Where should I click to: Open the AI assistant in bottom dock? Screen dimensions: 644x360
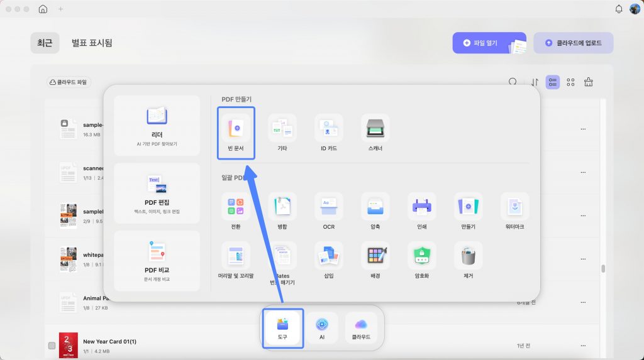click(322, 329)
